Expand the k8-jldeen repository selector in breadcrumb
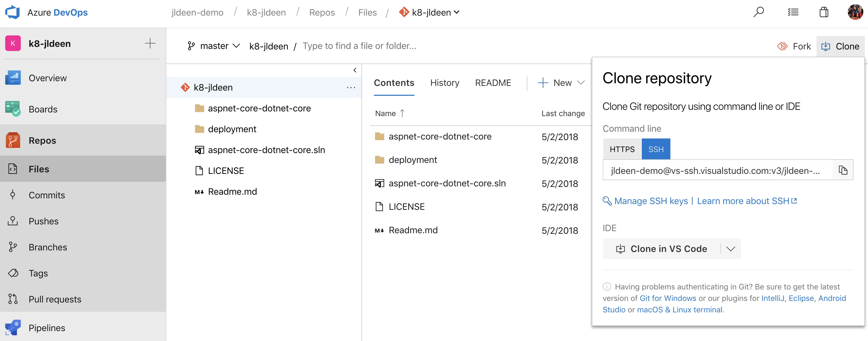 point(429,12)
